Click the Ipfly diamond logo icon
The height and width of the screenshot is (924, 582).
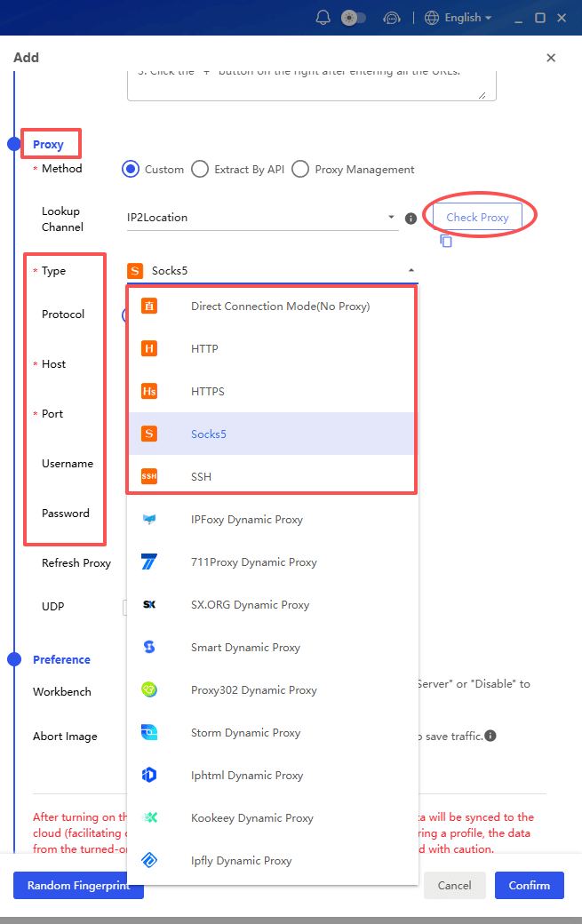point(149,860)
